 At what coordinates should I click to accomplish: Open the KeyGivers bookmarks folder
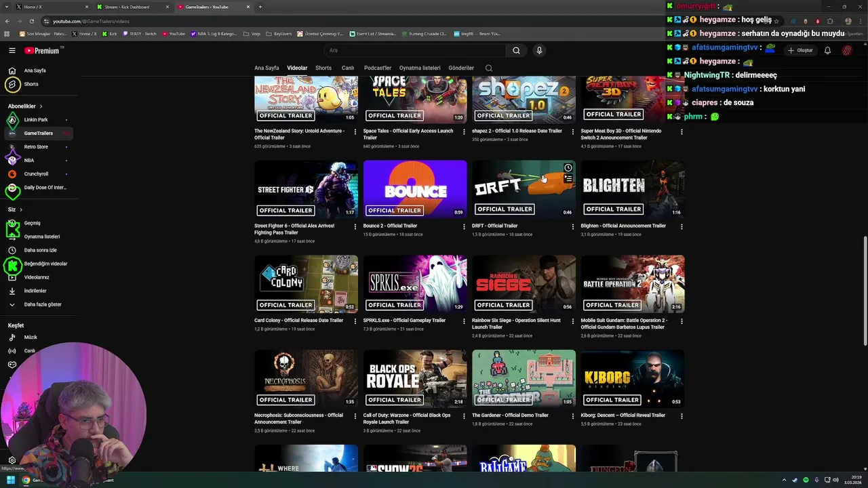(x=279, y=33)
